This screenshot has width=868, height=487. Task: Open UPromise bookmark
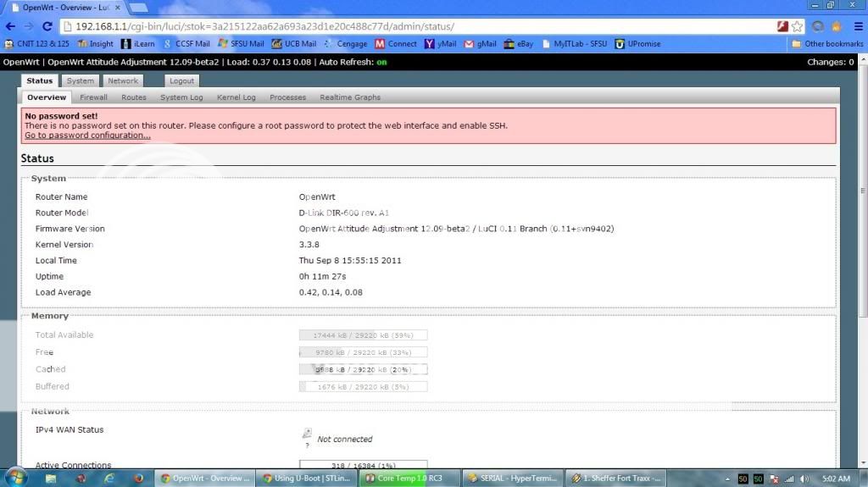(x=637, y=44)
